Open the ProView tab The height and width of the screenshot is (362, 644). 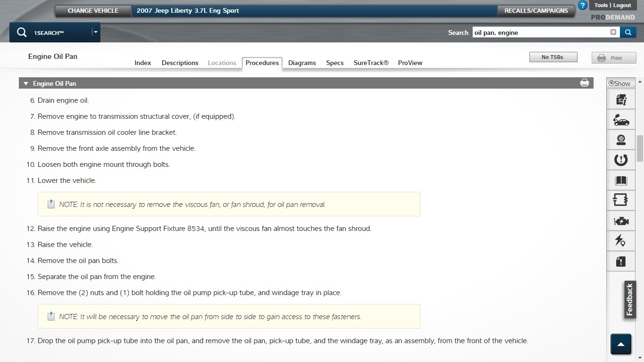click(410, 63)
